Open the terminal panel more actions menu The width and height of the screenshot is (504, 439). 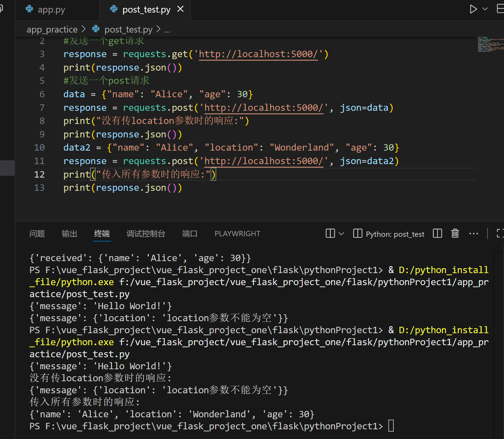473,234
